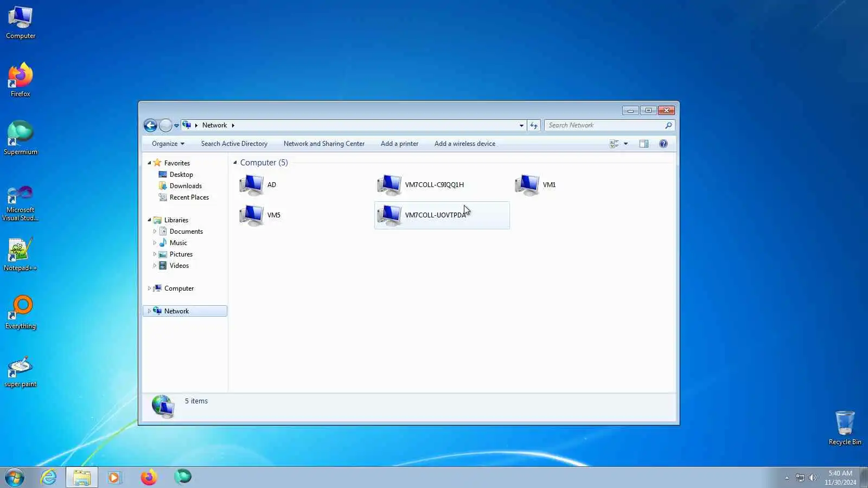Open the Windows Start menu
Viewport: 868px width, 488px height.
pos(15,478)
